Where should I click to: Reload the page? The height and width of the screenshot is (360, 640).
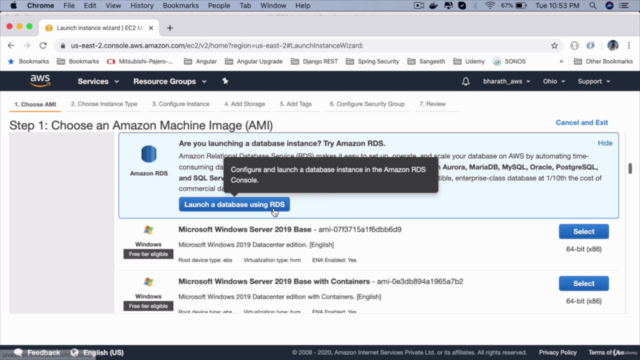click(x=43, y=45)
